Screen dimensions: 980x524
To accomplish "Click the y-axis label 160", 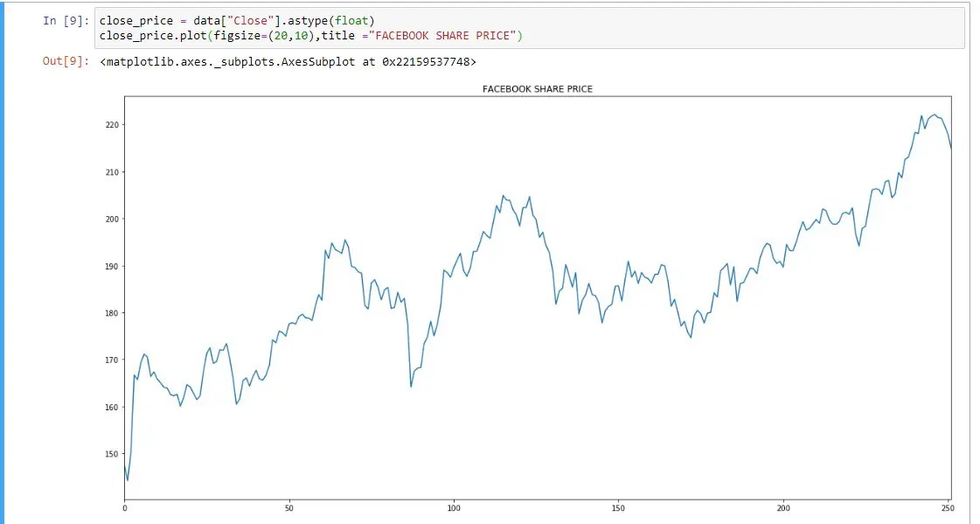I will pos(112,407).
